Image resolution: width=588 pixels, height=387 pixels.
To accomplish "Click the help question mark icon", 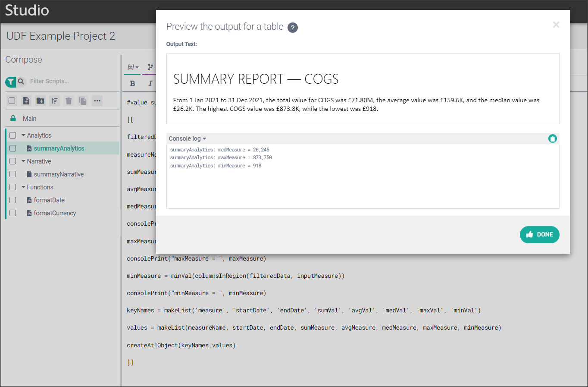I will [293, 28].
